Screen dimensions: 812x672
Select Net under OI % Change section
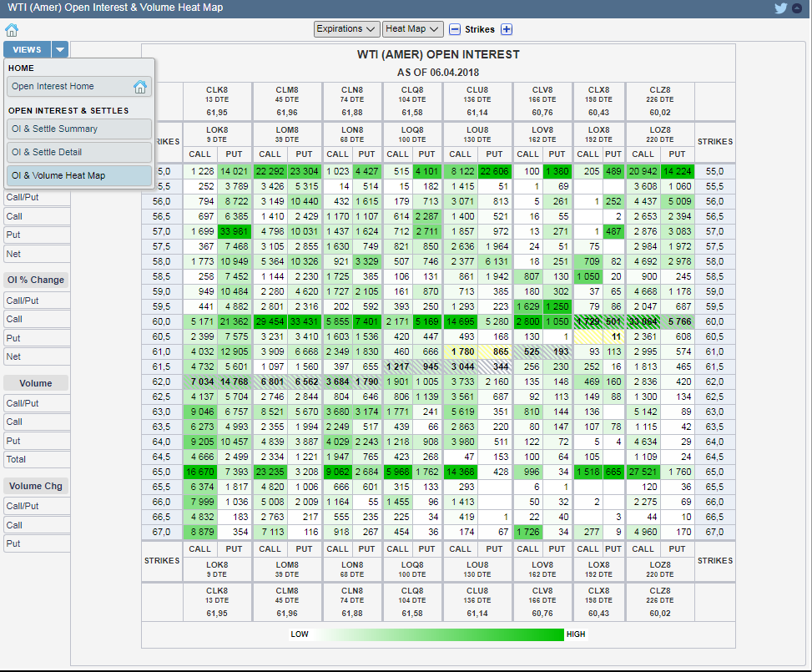[x=25, y=356]
